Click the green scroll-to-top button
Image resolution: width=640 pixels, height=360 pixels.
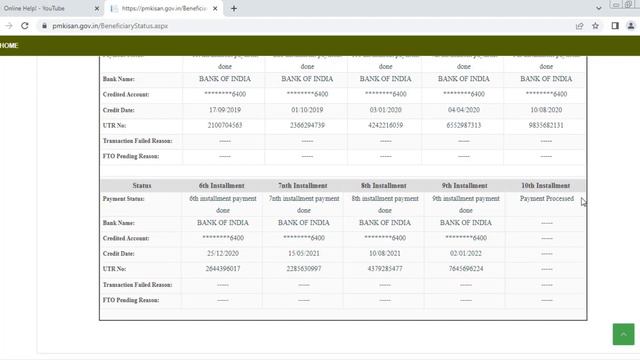tap(623, 334)
